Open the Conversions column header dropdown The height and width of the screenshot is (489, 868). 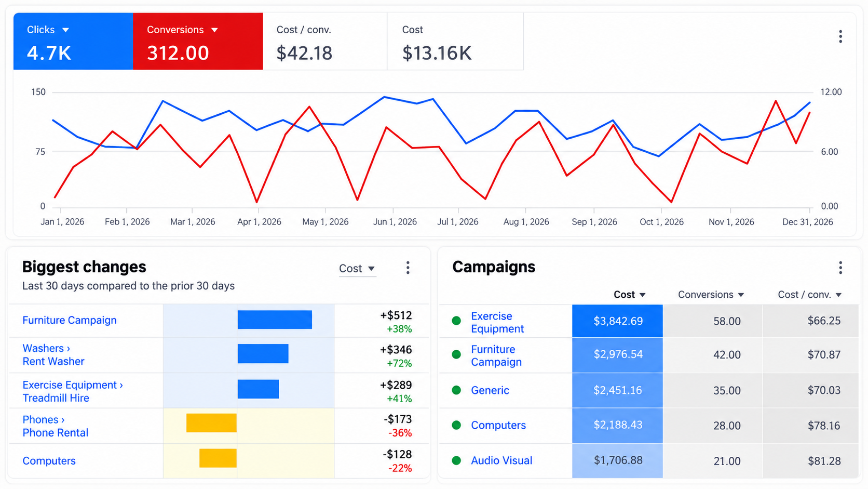pos(711,295)
